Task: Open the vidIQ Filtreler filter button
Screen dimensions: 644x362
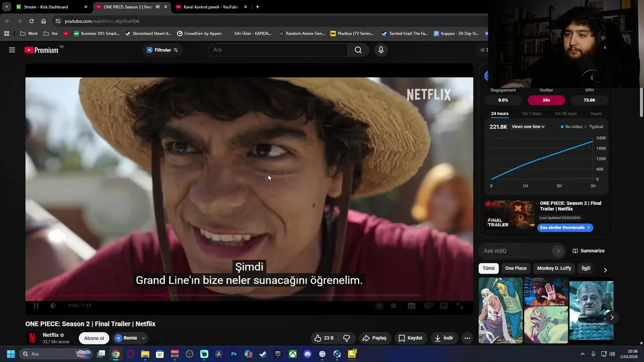Action: 163,50
